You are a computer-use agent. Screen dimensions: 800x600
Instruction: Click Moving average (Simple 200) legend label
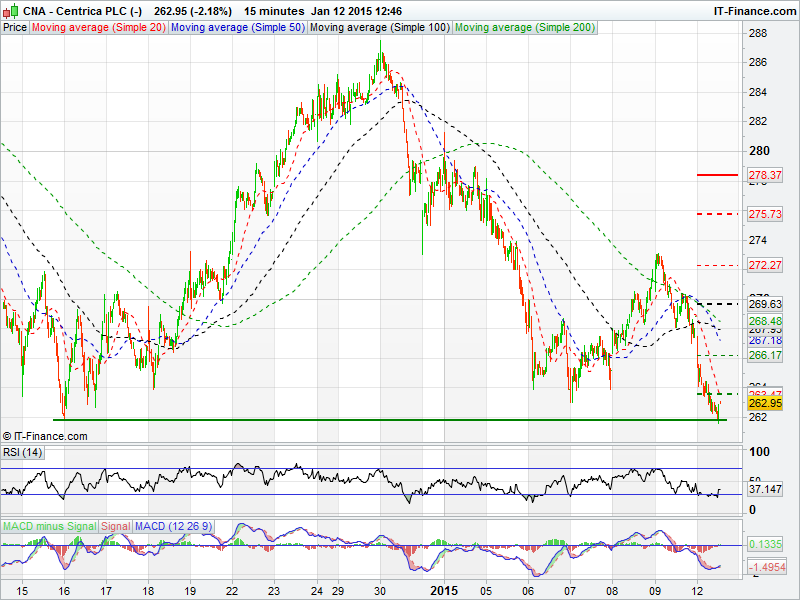click(524, 27)
